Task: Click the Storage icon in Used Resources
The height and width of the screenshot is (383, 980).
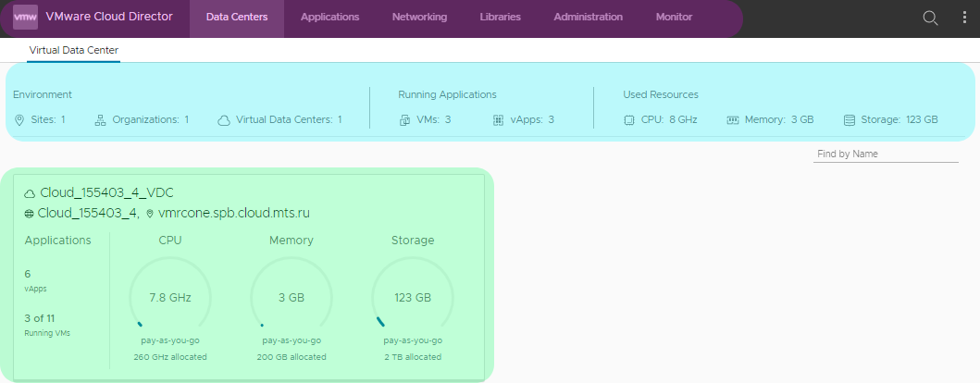Action: coord(850,120)
